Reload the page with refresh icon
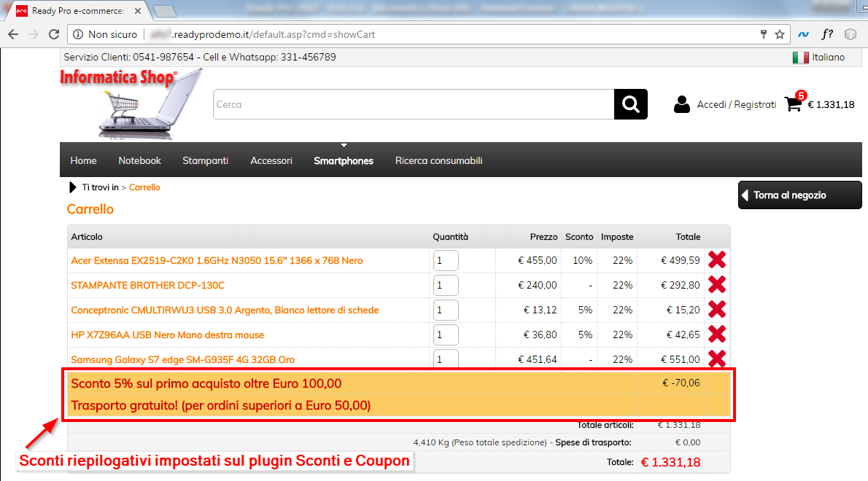 54,34
